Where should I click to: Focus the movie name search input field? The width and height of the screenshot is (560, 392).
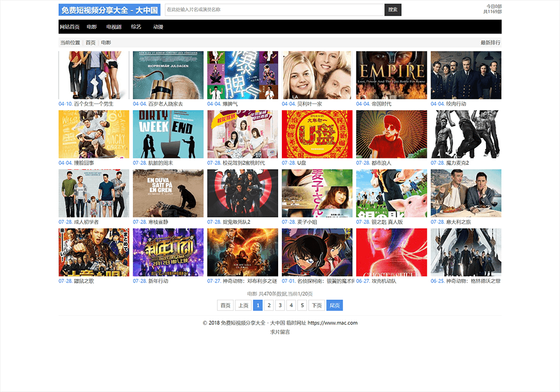[x=274, y=10]
